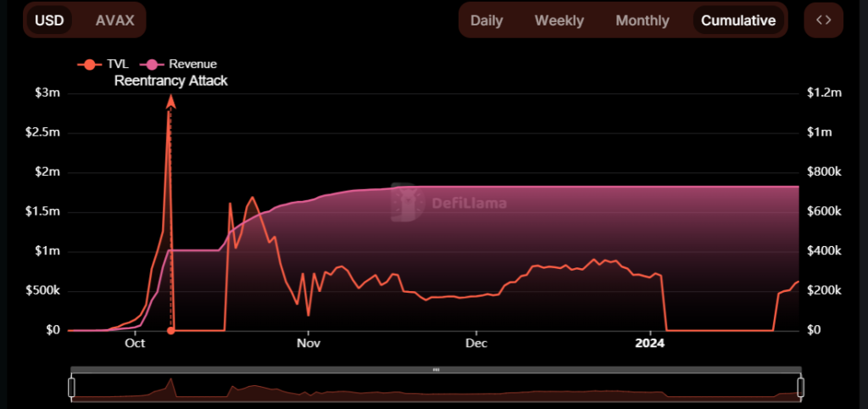This screenshot has height=409, width=868.
Task: Grab the left range slider handle
Action: [x=71, y=388]
